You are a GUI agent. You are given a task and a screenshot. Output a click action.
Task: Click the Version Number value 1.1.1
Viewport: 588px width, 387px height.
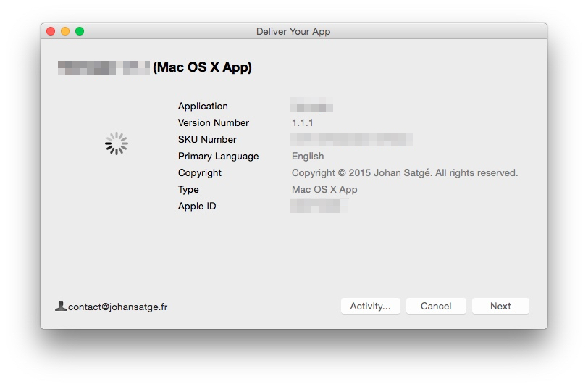(302, 123)
